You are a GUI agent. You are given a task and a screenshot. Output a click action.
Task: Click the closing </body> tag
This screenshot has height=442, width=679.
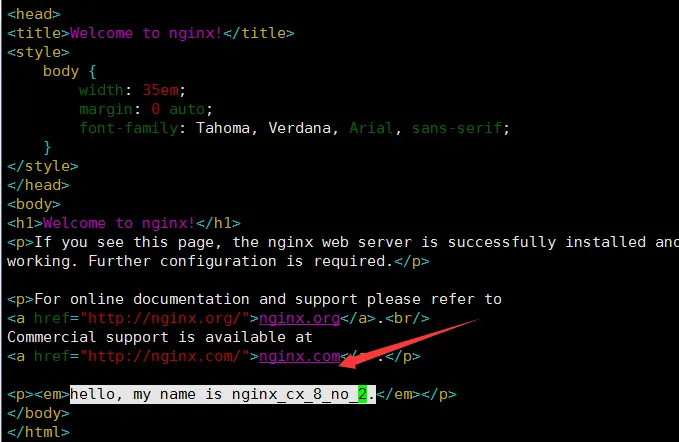(38, 413)
